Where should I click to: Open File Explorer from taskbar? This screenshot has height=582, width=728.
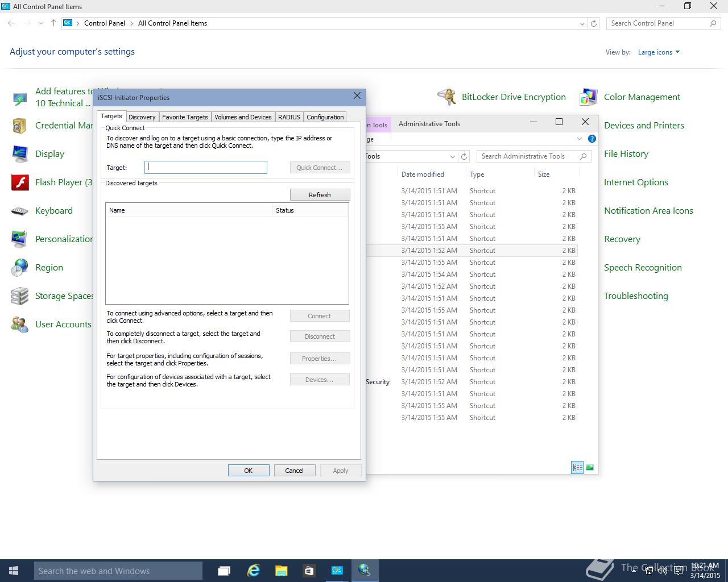281,571
